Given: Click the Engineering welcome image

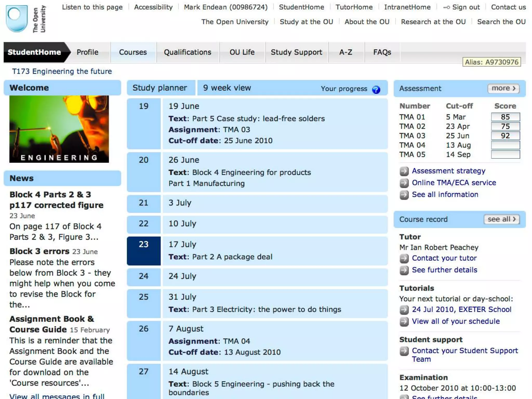Looking at the screenshot, I should (59, 129).
